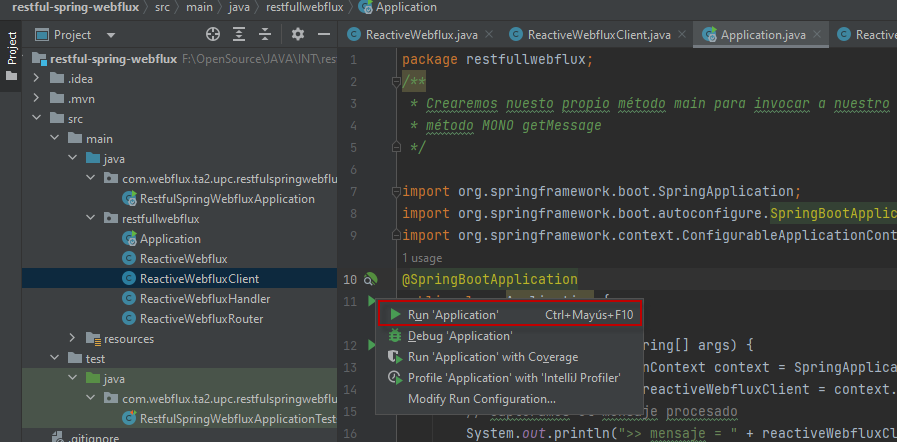Select ReactiveWebfluxHandler in project tree
The height and width of the screenshot is (442, 897).
[x=196, y=299]
